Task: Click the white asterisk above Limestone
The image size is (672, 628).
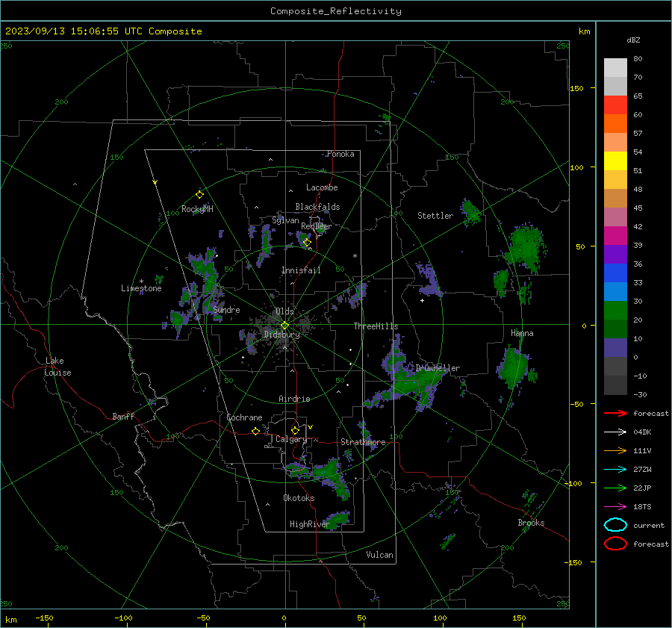Action: (141, 282)
